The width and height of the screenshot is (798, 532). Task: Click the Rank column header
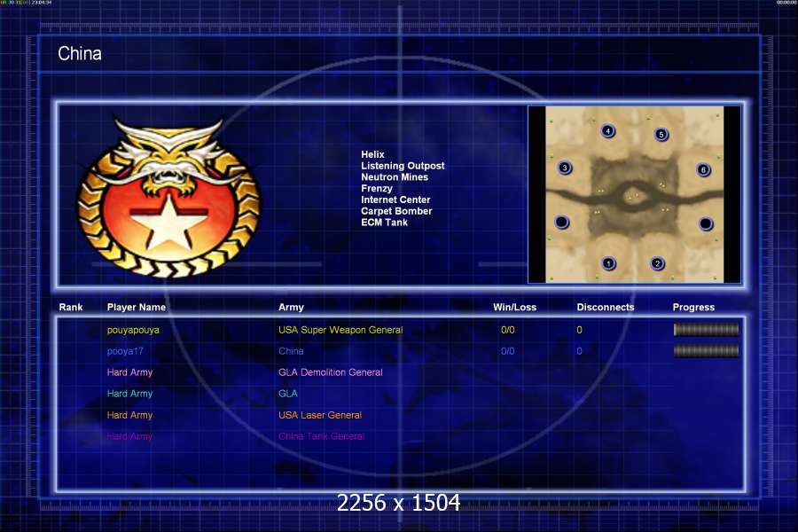tap(71, 307)
